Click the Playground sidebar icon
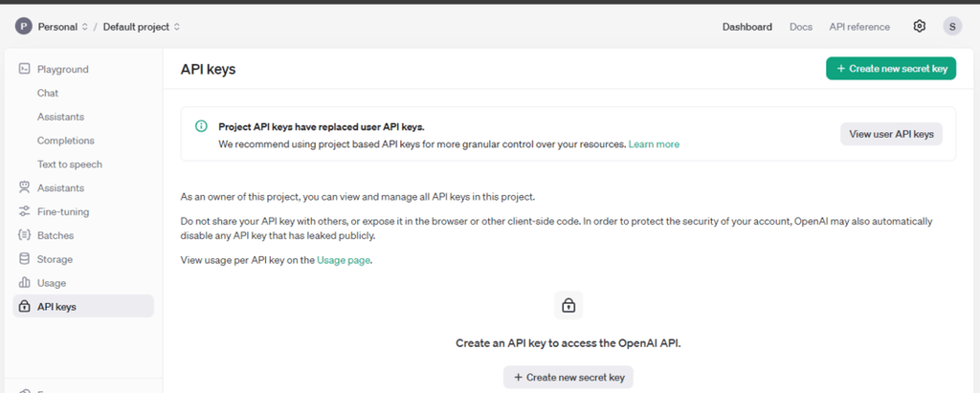980x393 pixels. [25, 69]
